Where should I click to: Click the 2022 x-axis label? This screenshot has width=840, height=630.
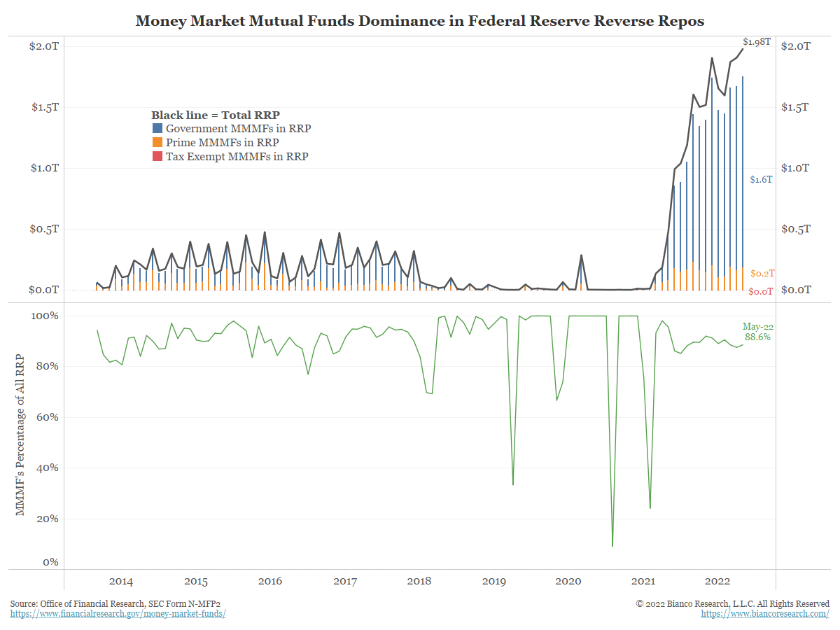point(718,581)
